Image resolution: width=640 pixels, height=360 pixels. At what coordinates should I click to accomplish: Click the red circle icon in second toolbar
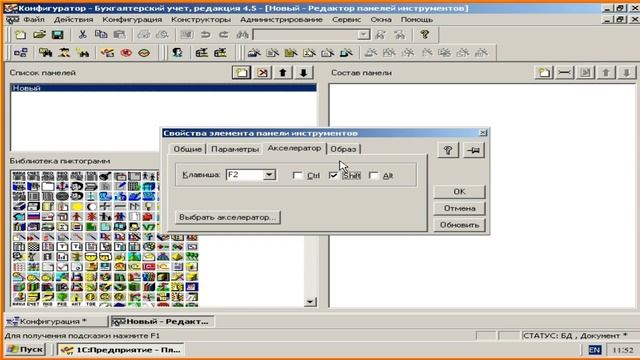coord(126,53)
